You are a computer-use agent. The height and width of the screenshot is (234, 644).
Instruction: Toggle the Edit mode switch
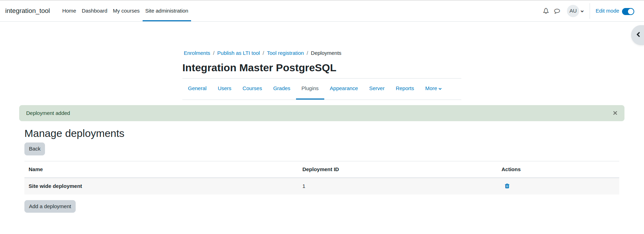click(x=628, y=11)
